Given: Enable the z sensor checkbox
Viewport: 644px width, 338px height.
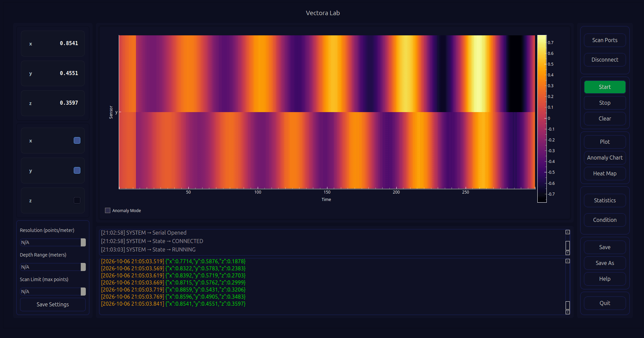Looking at the screenshot, I should coord(77,200).
